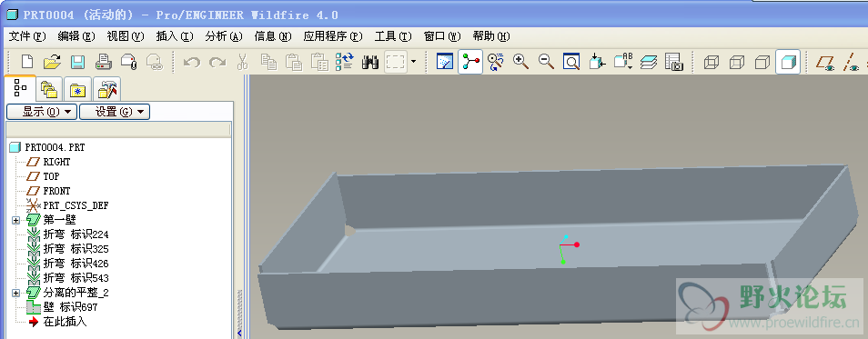Click the greyed mail-with-link icon

tap(155, 62)
